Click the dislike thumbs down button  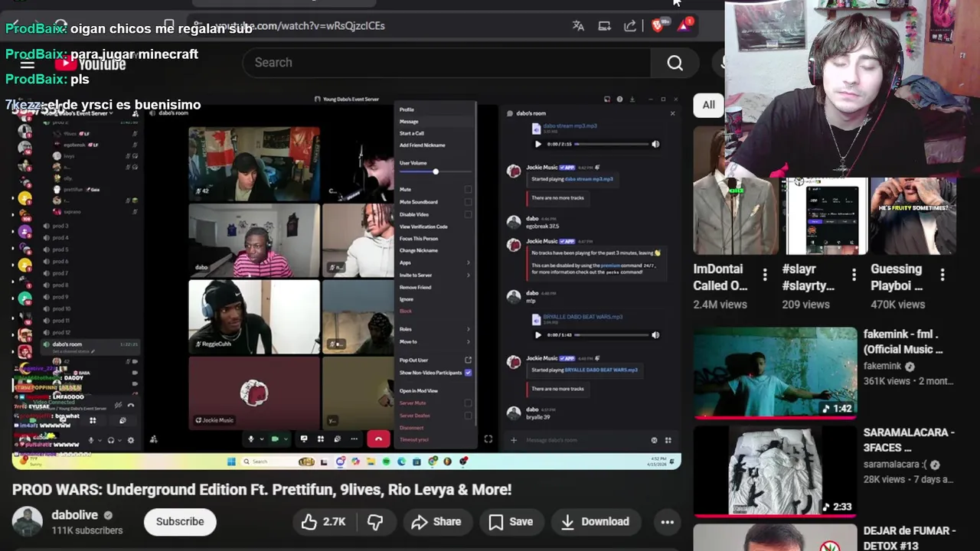tap(375, 522)
